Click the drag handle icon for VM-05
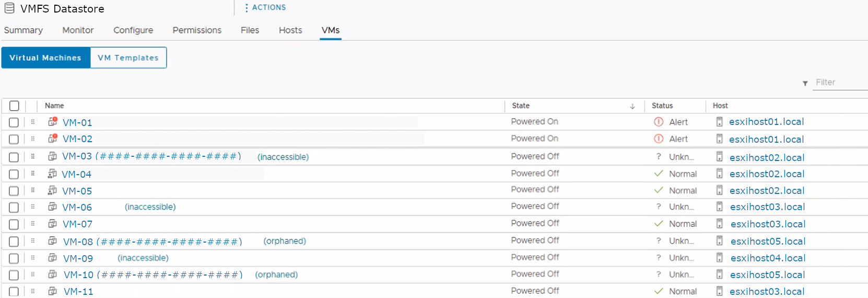 (33, 190)
